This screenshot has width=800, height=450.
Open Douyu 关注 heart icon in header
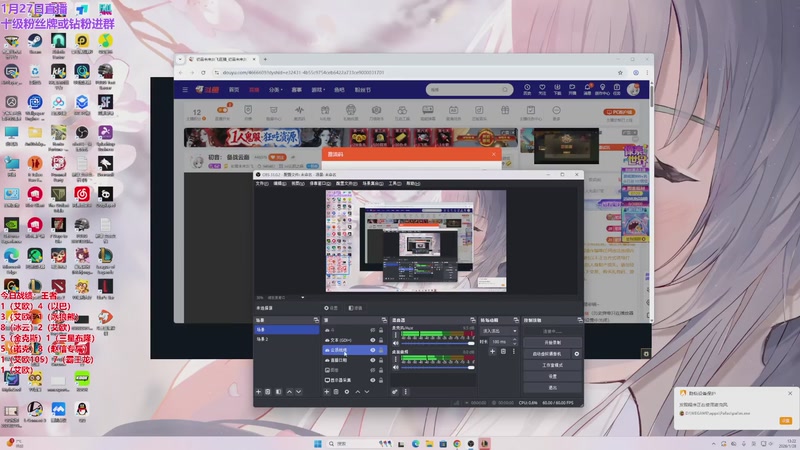[542, 89]
